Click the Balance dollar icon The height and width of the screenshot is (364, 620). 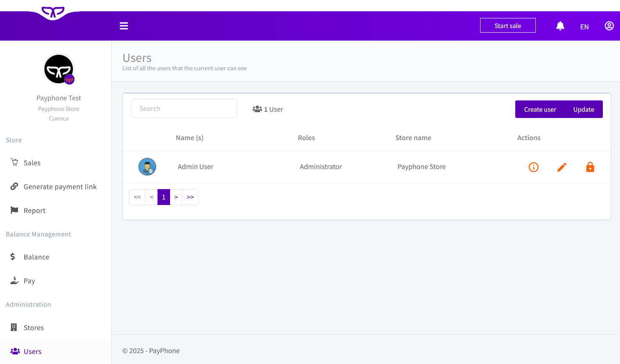(x=13, y=256)
